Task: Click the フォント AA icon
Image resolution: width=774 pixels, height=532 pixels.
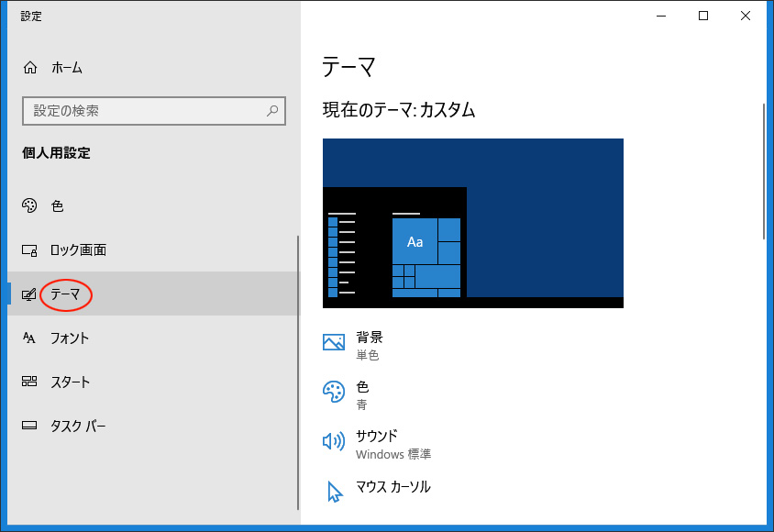Action: click(x=29, y=338)
